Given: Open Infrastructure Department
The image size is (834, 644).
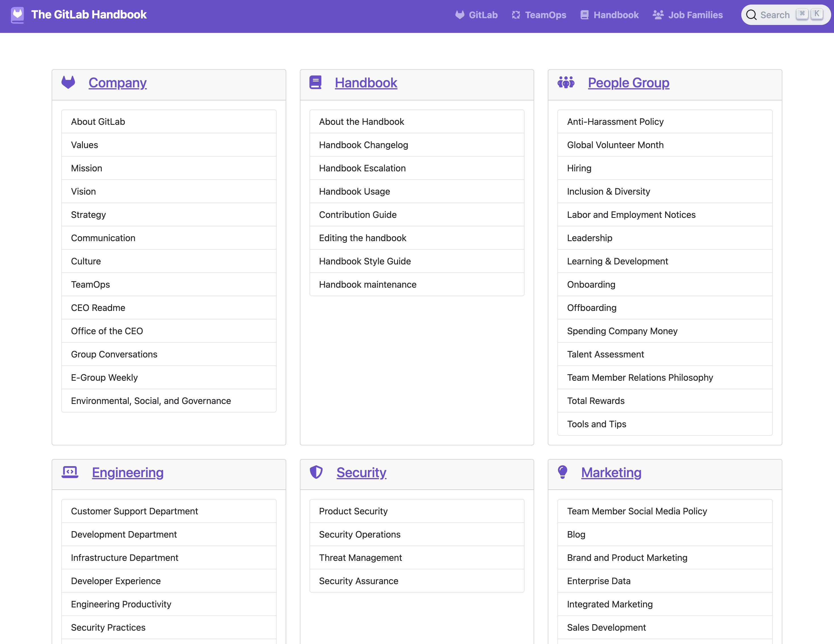Looking at the screenshot, I should coord(169,558).
